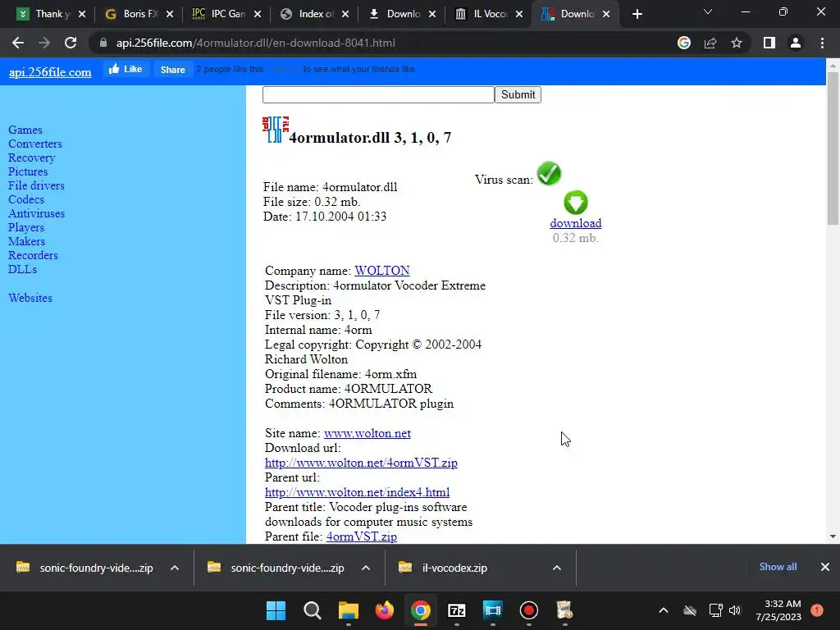This screenshot has width=840, height=630.
Task: Open Windows Start menu
Action: coord(276,610)
